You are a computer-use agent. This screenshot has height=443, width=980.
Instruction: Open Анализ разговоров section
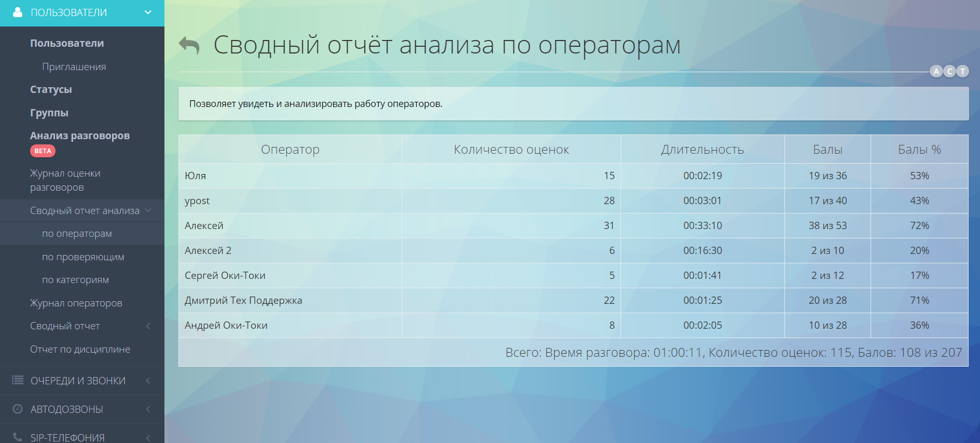coord(80,136)
